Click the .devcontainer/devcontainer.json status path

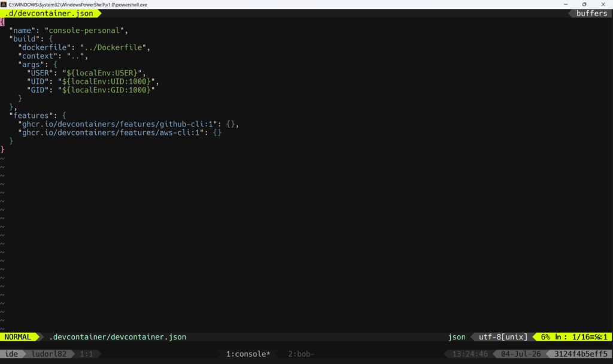(x=118, y=337)
